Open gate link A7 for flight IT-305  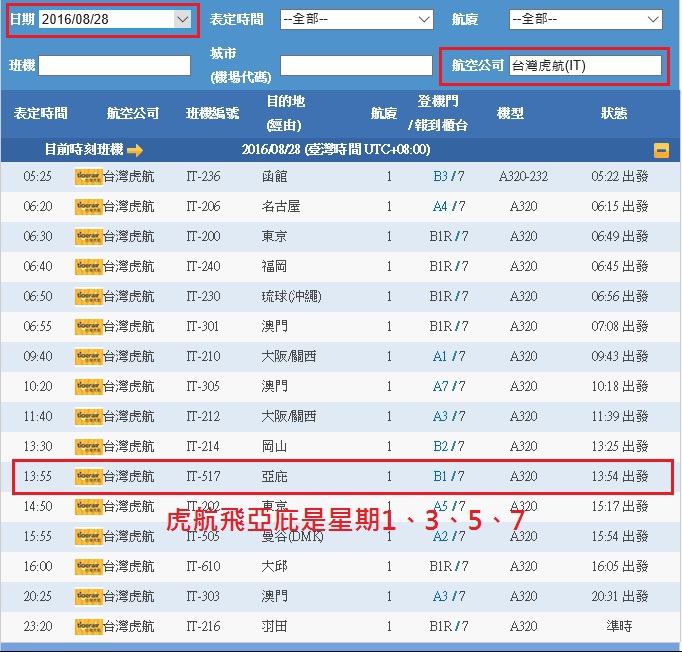tap(440, 387)
